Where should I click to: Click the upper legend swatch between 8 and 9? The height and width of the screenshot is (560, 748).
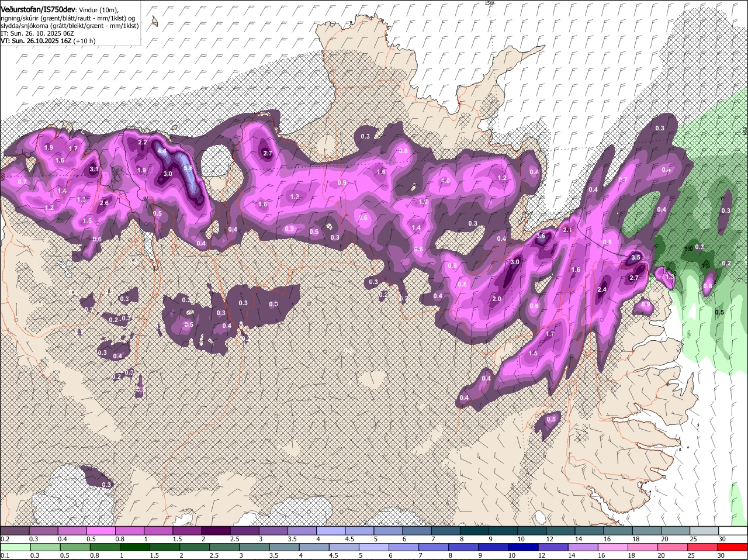point(475,530)
